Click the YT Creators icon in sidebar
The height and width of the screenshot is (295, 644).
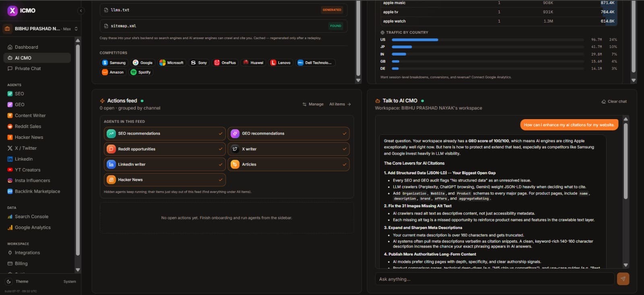10,170
